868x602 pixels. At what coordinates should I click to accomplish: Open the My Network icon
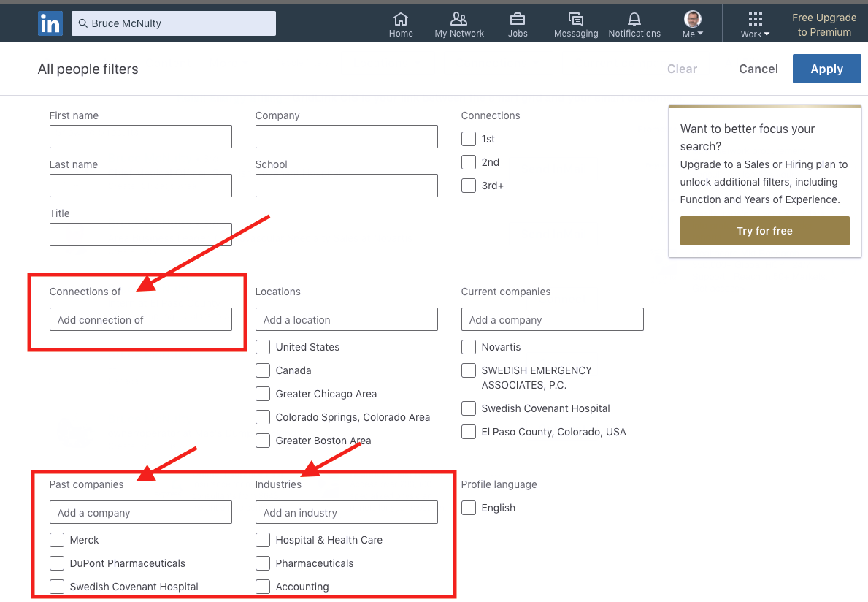[x=459, y=20]
